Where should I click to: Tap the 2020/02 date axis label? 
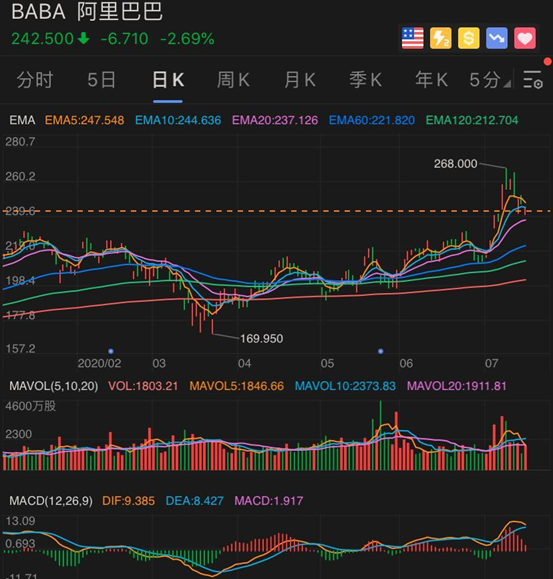[99, 364]
